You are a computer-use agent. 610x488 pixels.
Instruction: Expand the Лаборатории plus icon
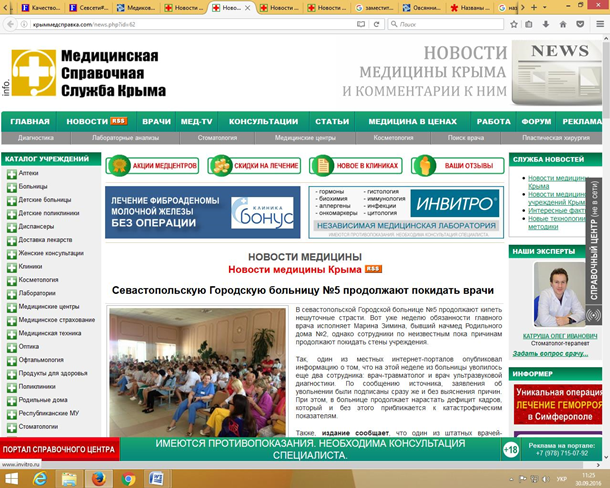[x=11, y=293]
